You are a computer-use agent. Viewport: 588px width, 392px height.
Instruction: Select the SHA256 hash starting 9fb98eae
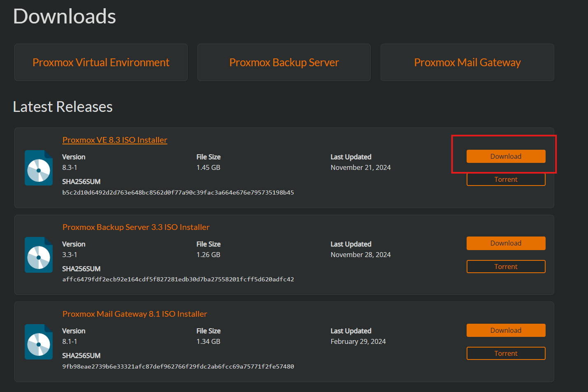(x=178, y=366)
